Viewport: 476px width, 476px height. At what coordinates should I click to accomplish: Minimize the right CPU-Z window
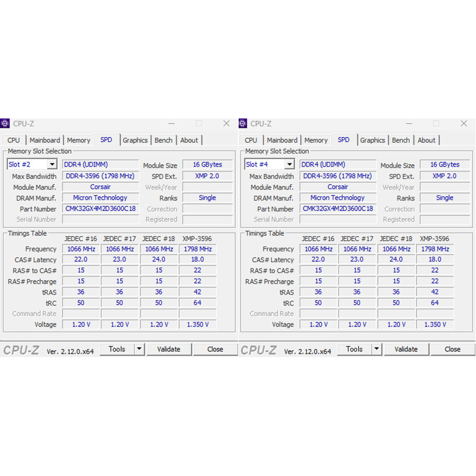(409, 124)
